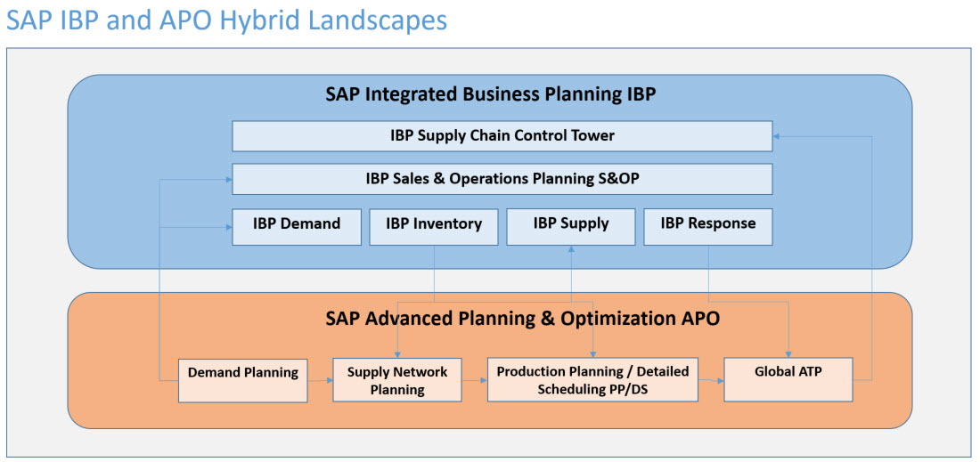Screen dimensions: 980x462
Task: Click the title SAP IBP and APO Hybrid Landscapes
Action: pyautogui.click(x=225, y=20)
